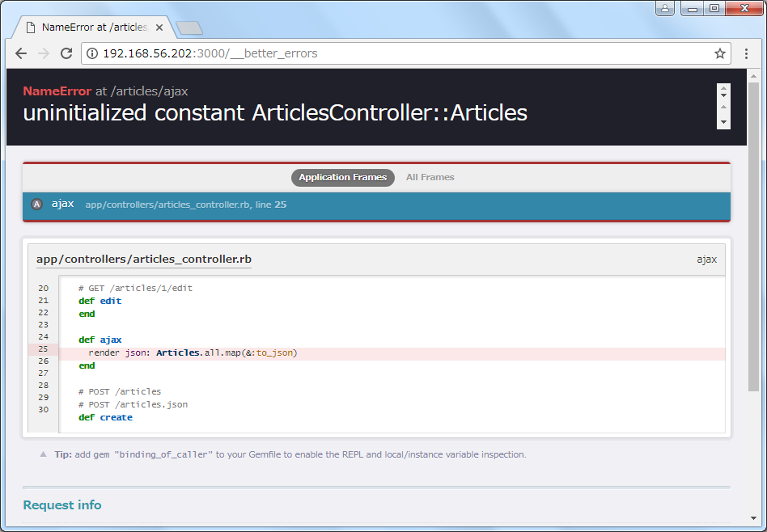Click the page scrollbar's down arrow
767x532 pixels.
pos(753,518)
